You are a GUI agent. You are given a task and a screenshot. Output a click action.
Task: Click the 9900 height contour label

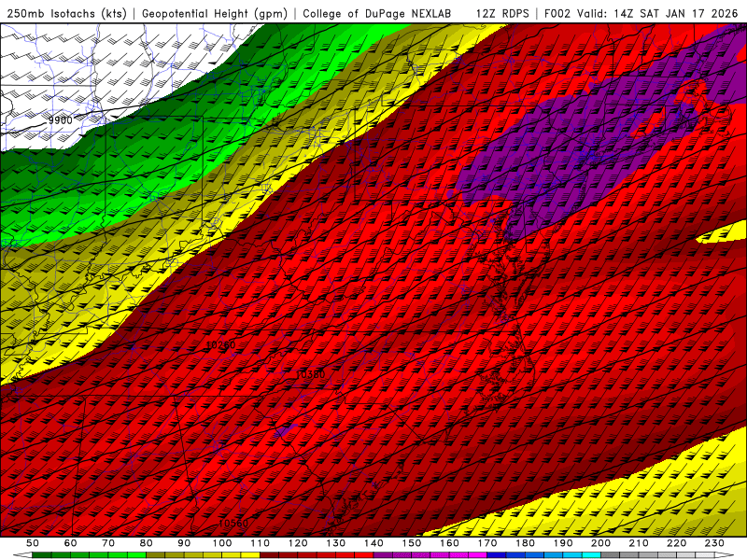coord(61,120)
